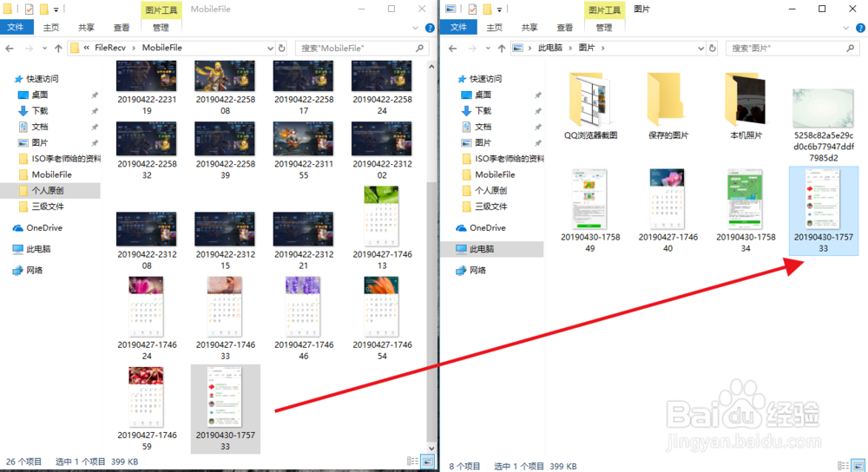Viewport: 868px width, 472px height.
Task: Expand the ribbon in MobileFile window
Action: [415, 28]
